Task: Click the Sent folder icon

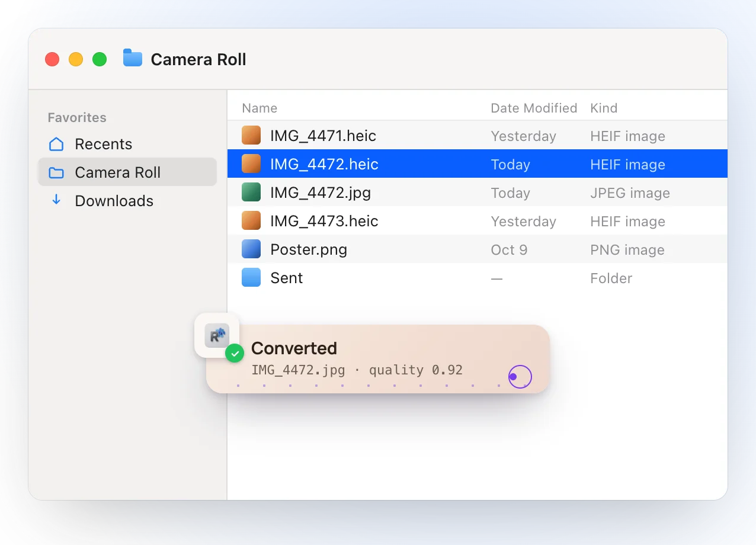Action: coord(251,277)
